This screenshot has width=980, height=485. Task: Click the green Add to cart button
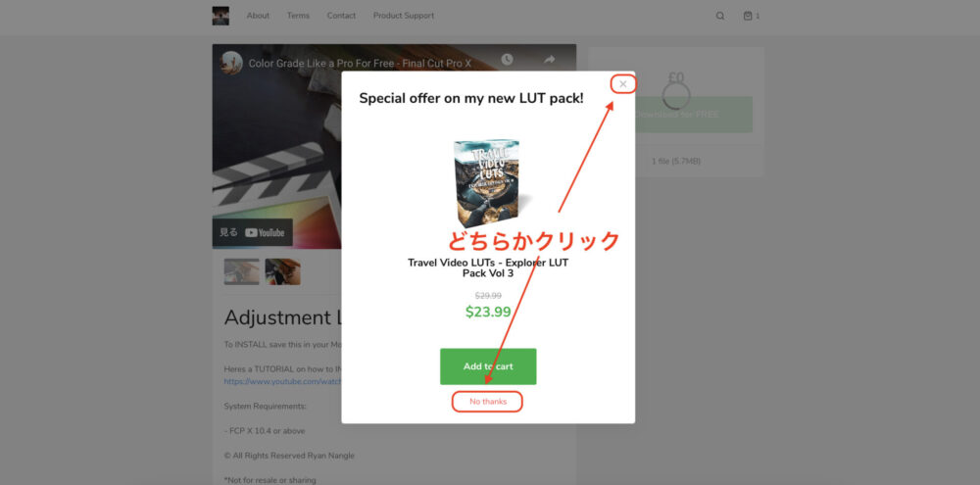coord(488,366)
